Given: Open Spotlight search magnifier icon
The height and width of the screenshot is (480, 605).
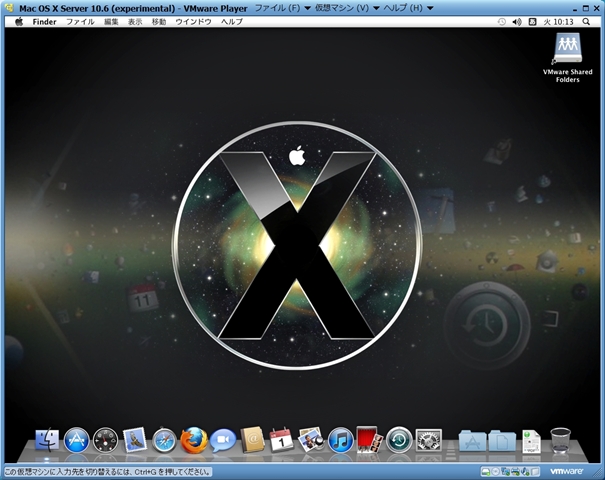Looking at the screenshot, I should point(586,22).
